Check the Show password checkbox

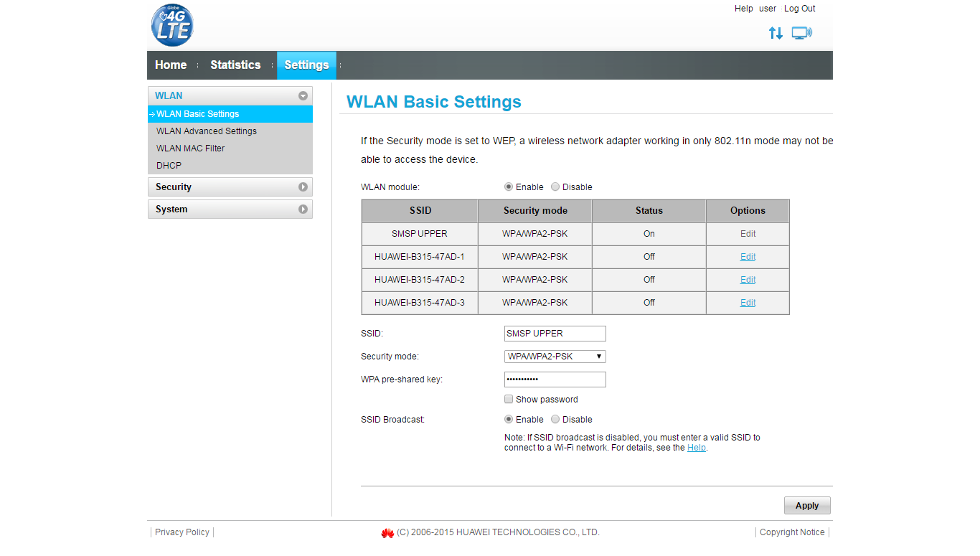coord(509,399)
